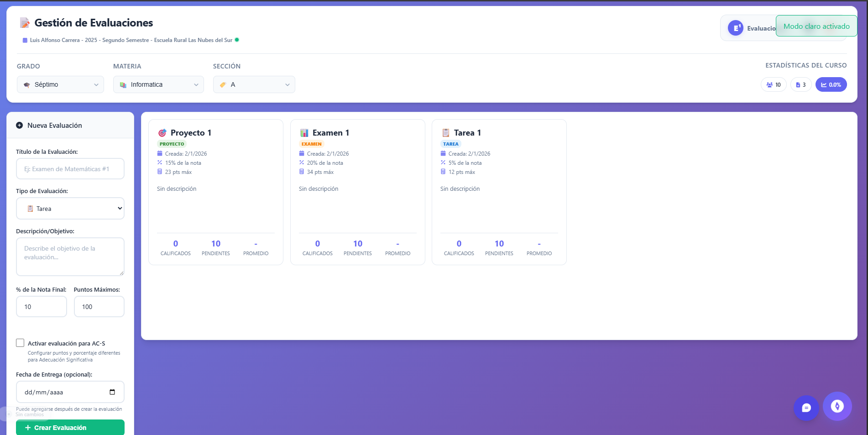The height and width of the screenshot is (435, 868).
Task: Click the evaluations count statistic badge
Action: coord(800,85)
